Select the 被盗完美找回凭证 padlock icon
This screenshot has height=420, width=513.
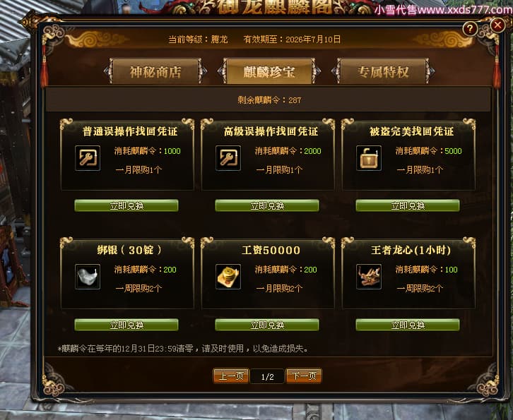[x=369, y=158]
